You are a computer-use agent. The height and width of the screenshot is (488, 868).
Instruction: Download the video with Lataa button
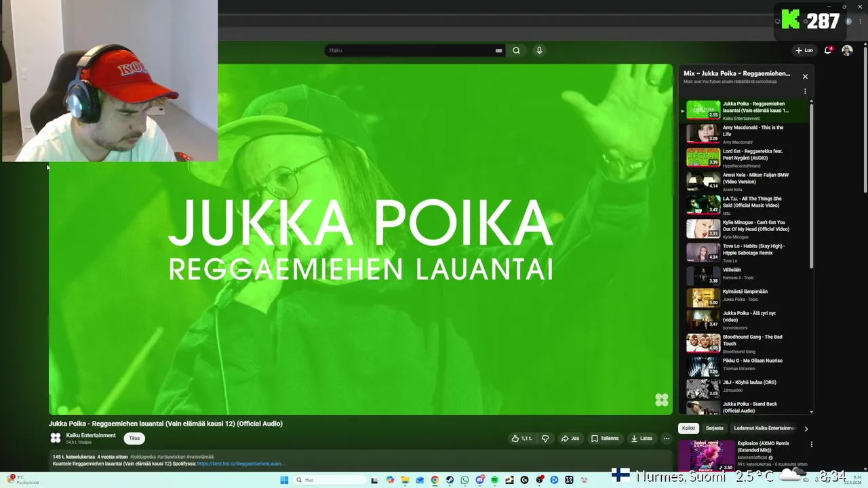[642, 439]
